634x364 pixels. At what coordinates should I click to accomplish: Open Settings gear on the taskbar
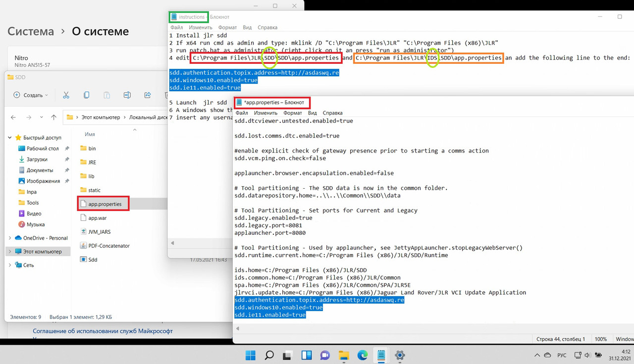point(400,355)
